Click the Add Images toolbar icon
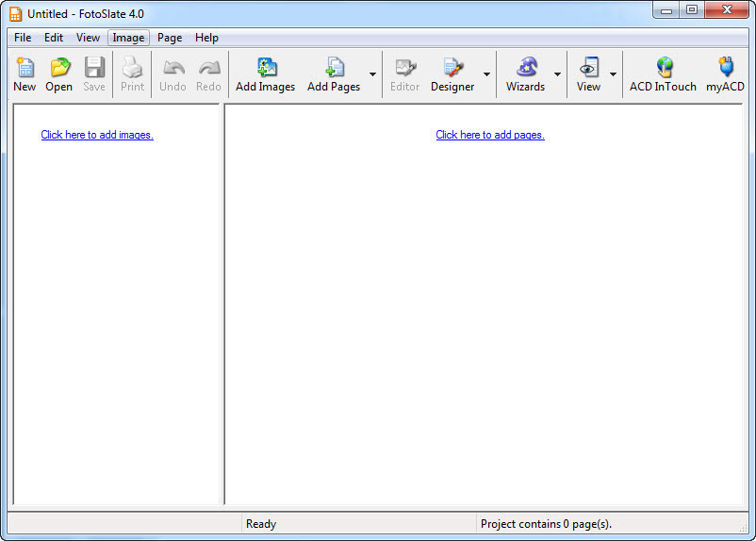This screenshot has height=541, width=756. coord(267,68)
